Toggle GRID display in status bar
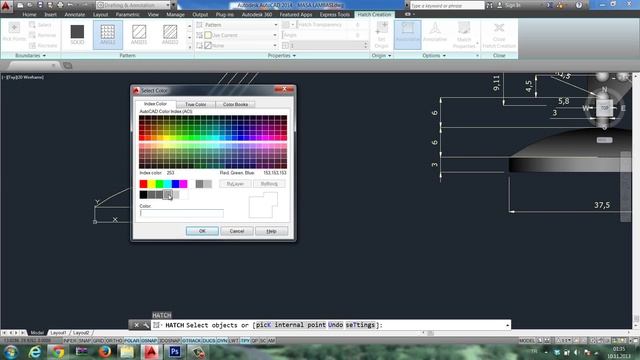Image resolution: width=640 pixels, height=360 pixels. [98, 340]
